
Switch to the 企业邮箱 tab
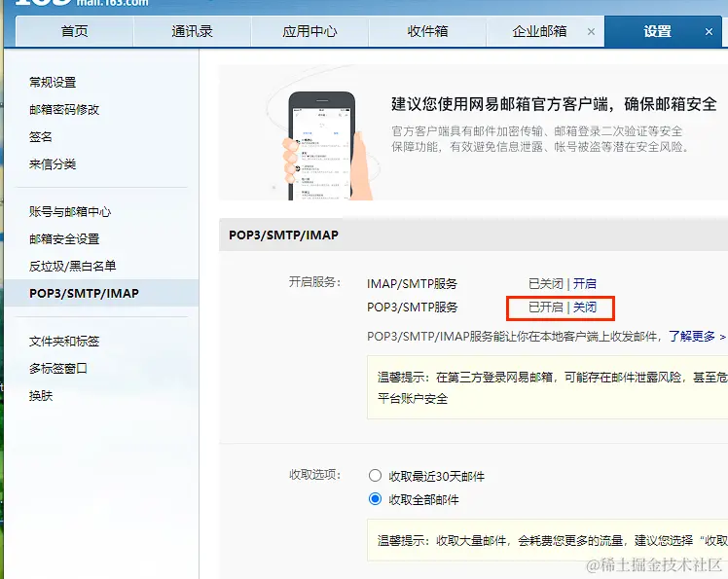[539, 31]
